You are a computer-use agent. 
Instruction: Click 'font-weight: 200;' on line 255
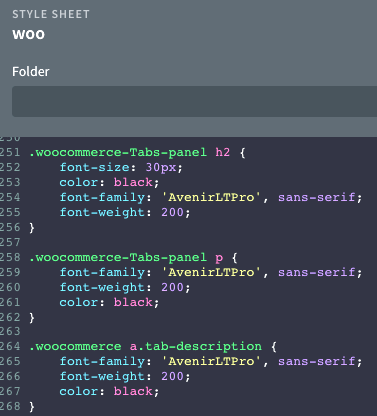125,212
